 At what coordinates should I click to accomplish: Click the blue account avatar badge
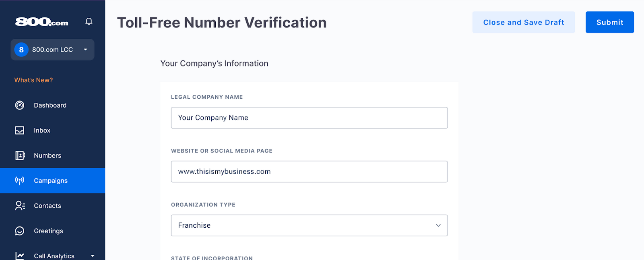(21, 50)
